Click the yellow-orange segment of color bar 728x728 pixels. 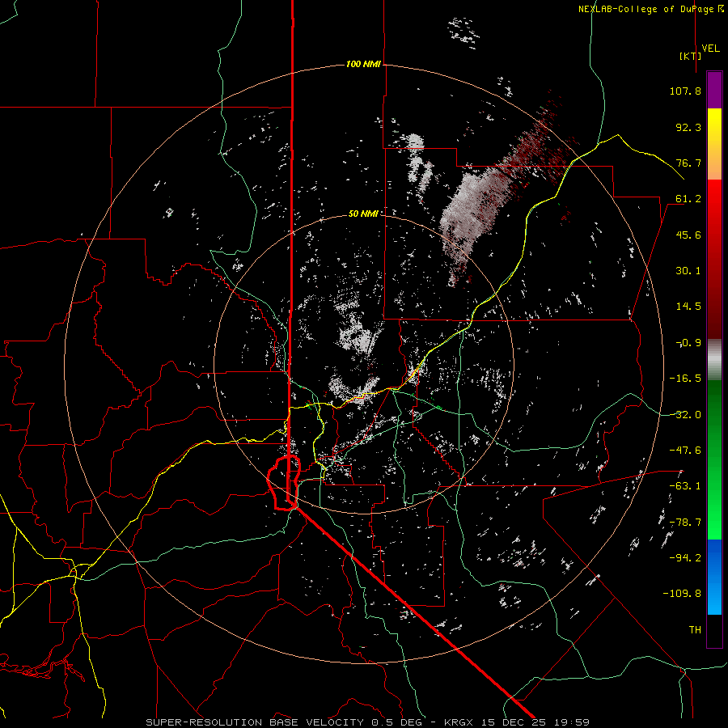714,144
